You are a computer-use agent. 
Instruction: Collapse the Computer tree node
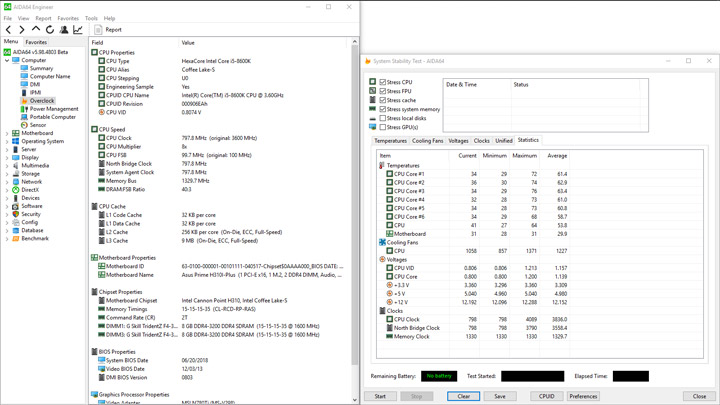coord(7,60)
